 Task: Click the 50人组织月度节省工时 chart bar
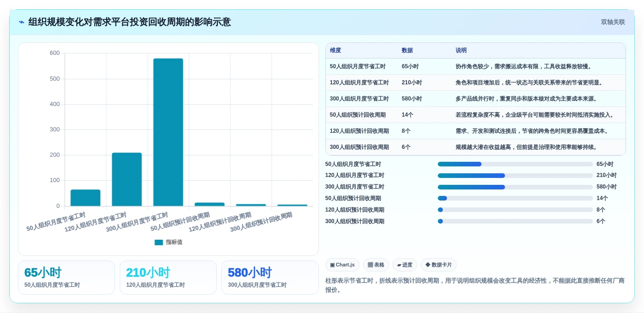pos(85,198)
